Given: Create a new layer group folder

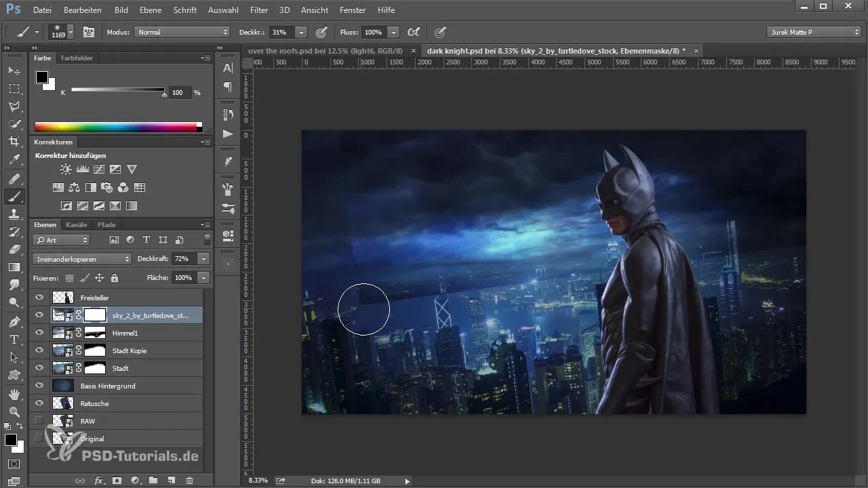Looking at the screenshot, I should click(153, 480).
